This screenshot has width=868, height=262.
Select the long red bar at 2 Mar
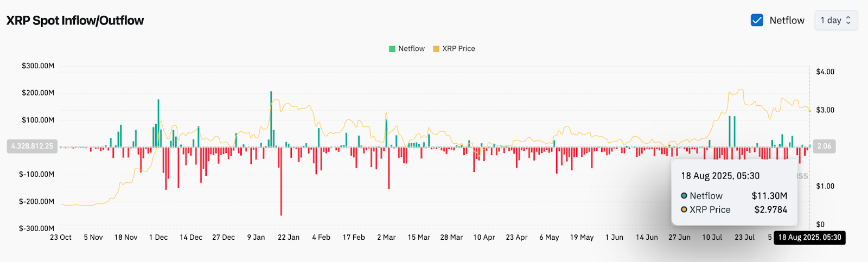389,168
